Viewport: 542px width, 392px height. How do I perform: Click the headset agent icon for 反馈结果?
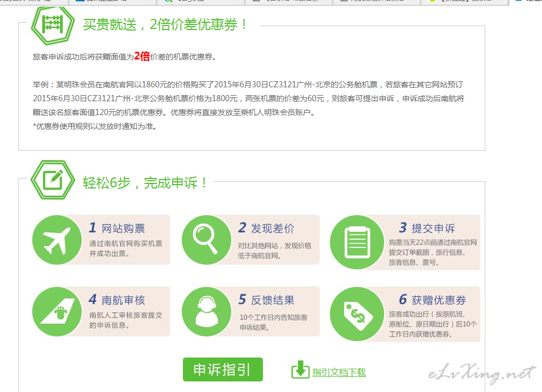[206, 311]
